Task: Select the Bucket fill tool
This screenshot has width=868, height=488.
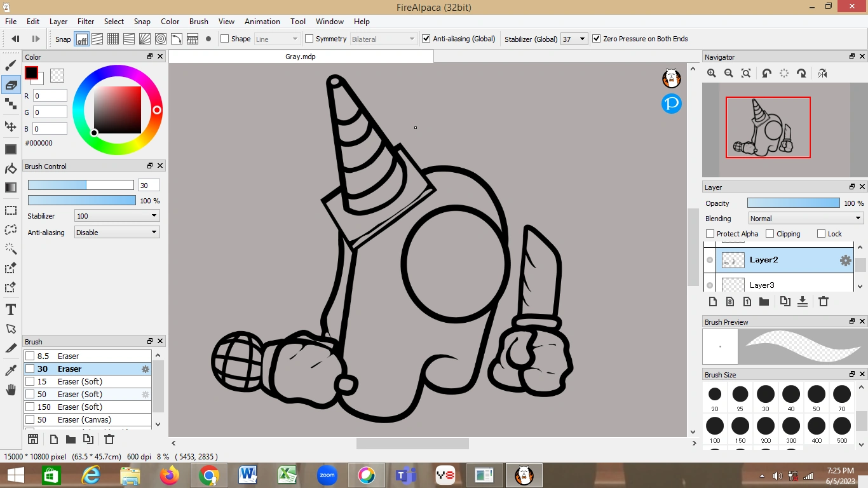Action: (11, 168)
